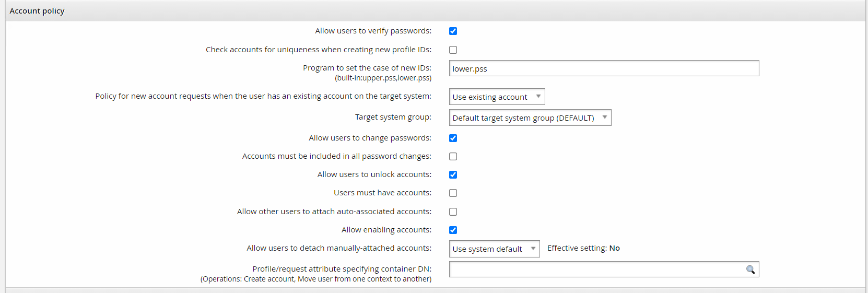The image size is (868, 293).
Task: Click the magnifier icon in container DN field
Action: (x=750, y=269)
